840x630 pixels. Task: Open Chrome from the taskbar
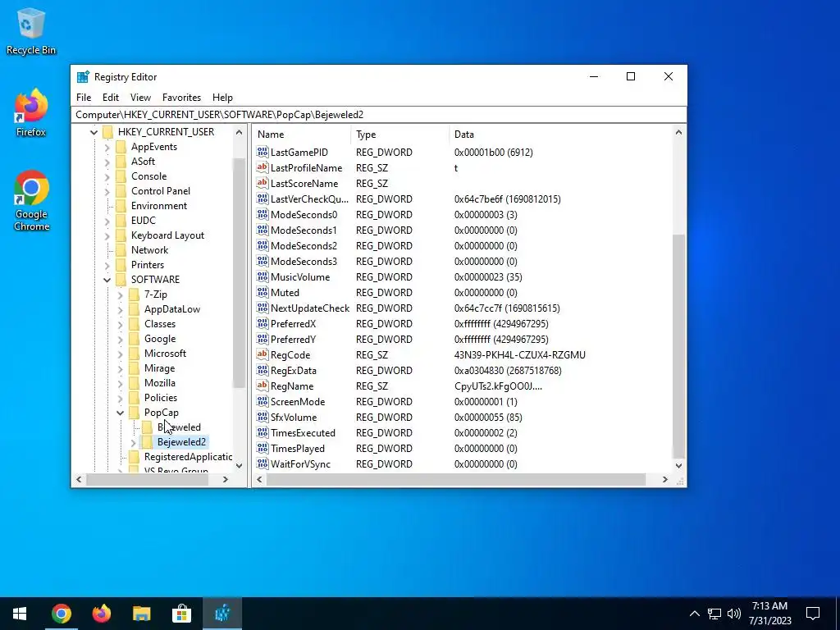coord(61,614)
